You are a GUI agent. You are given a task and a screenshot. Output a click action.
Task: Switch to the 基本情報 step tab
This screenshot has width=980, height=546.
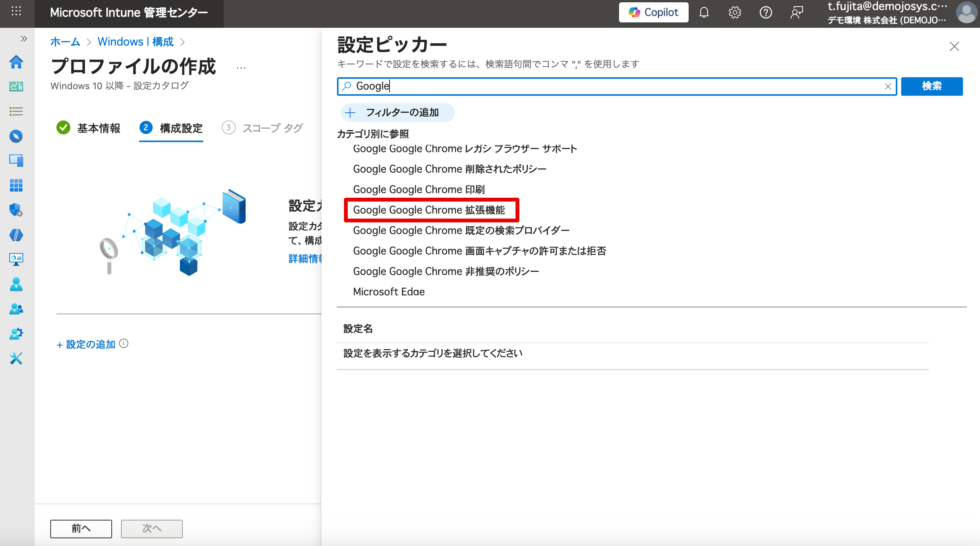(89, 128)
